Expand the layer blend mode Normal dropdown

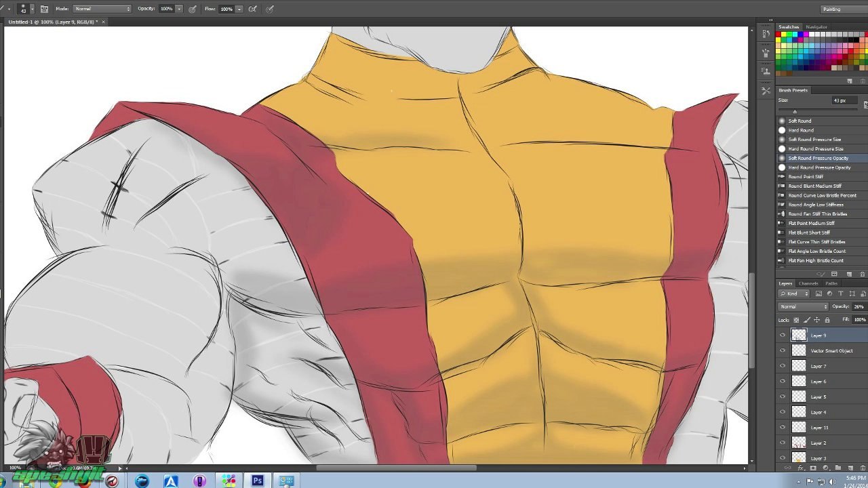pos(803,307)
